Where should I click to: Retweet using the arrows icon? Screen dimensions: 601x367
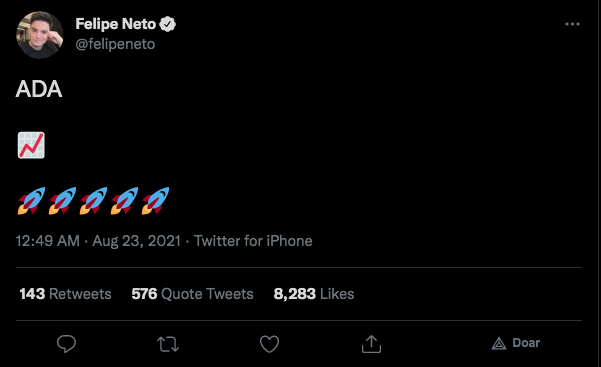pos(168,344)
